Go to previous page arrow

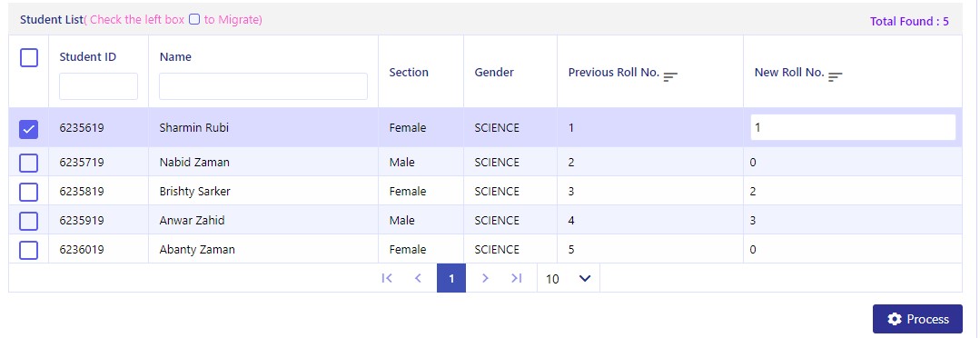[418, 278]
